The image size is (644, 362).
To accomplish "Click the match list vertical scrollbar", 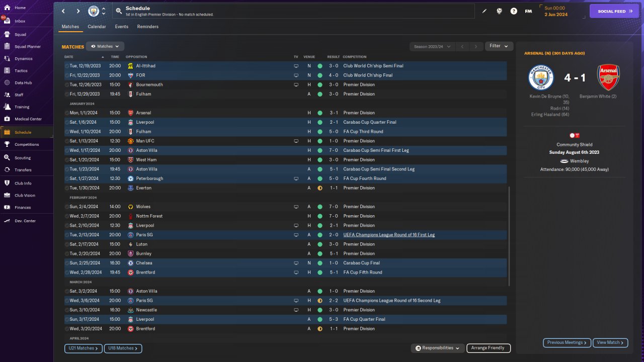I will [x=509, y=236].
